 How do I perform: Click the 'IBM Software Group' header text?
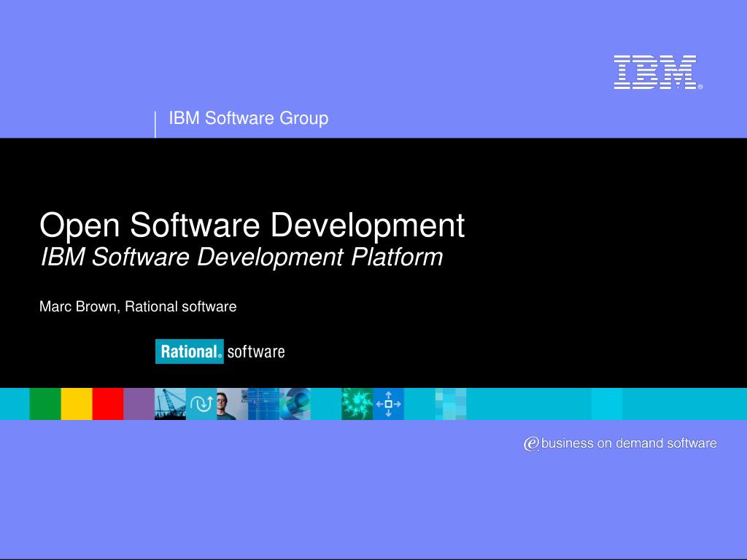click(249, 118)
